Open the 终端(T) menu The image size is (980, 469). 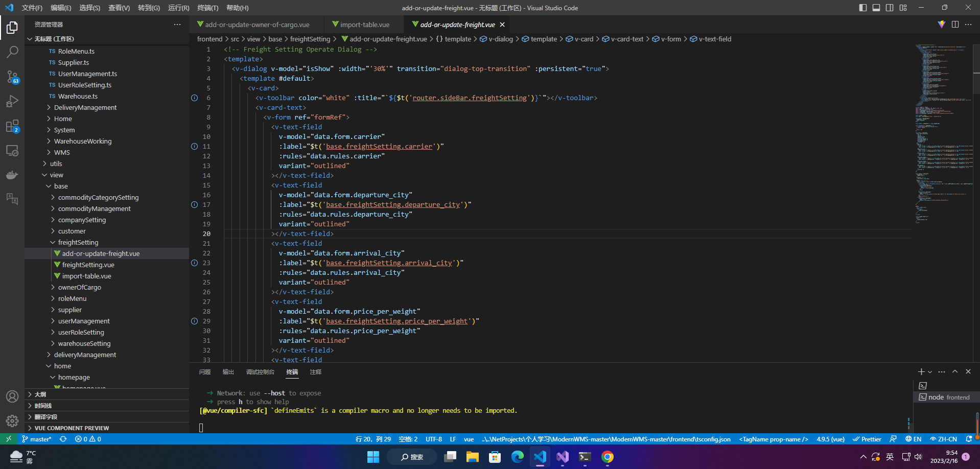point(207,8)
